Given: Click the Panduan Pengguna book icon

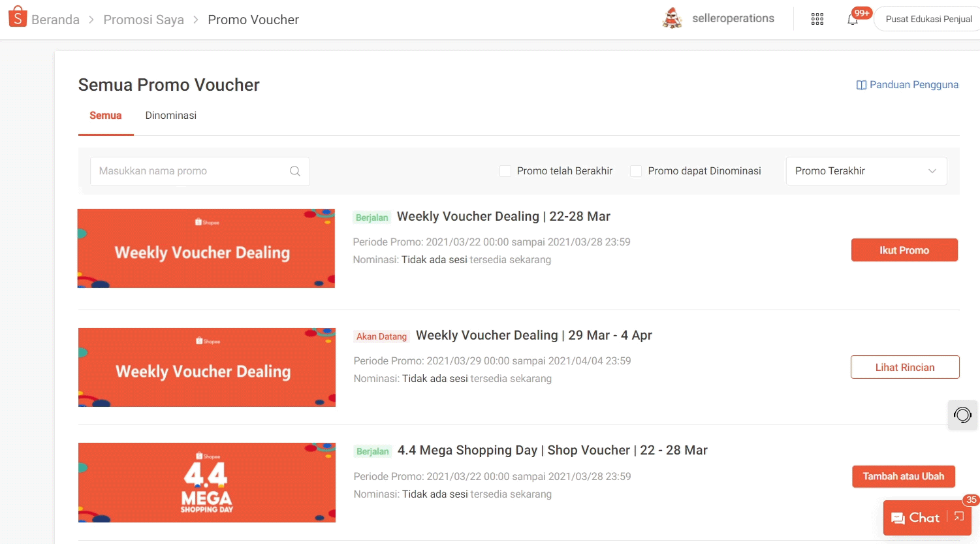Looking at the screenshot, I should tap(861, 85).
